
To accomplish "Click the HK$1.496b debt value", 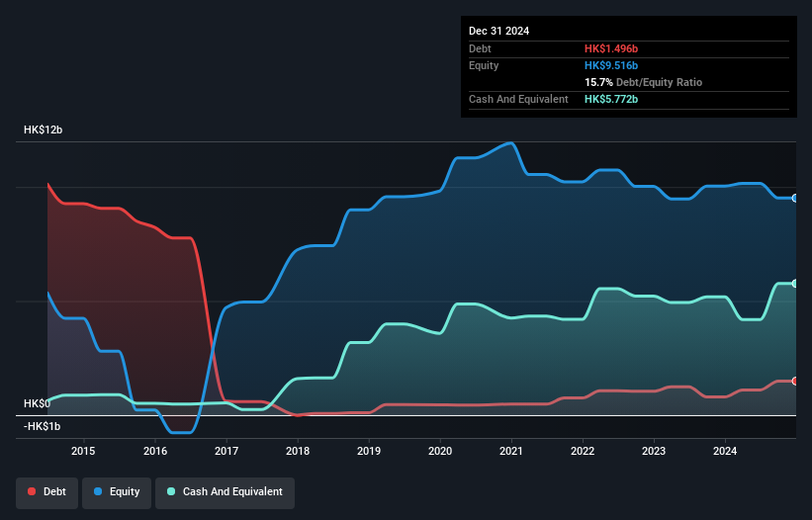I will (x=611, y=48).
